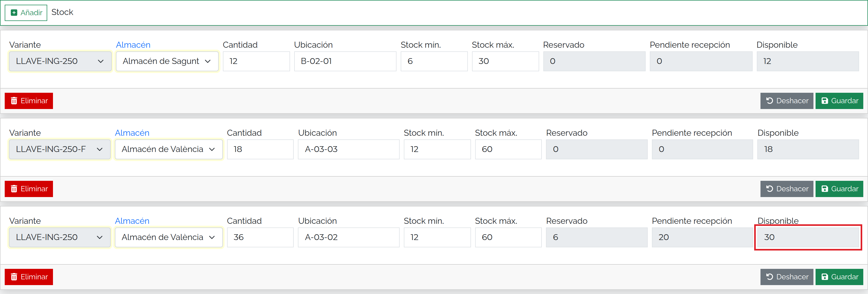
Task: Click the Ubicación field A-03-02
Action: (x=349, y=237)
